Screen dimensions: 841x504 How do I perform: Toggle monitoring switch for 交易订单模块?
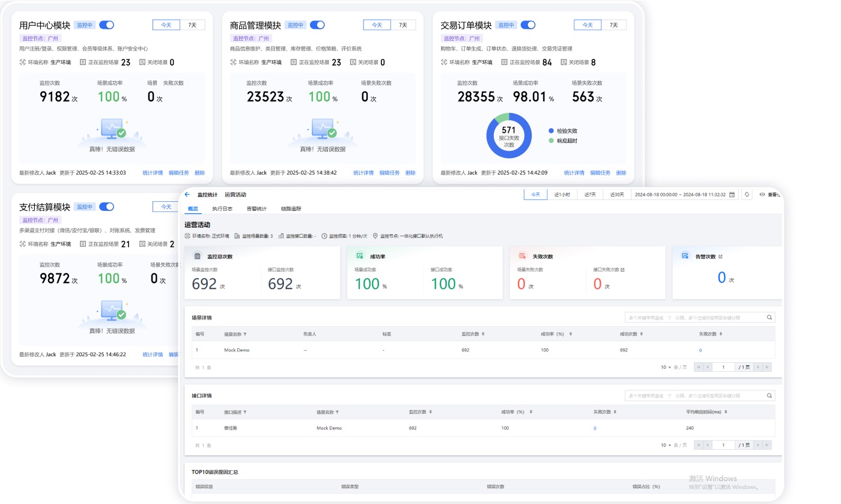(528, 25)
